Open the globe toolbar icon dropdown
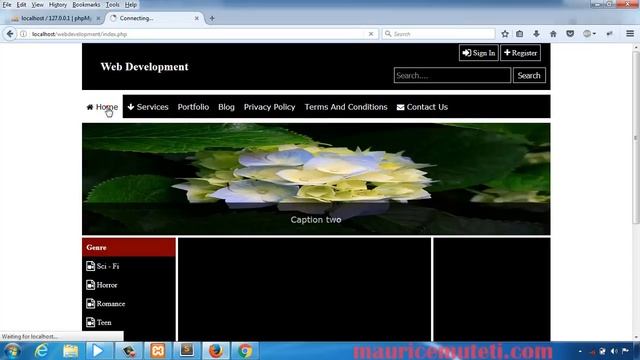This screenshot has height=360, width=640. click(x=589, y=34)
